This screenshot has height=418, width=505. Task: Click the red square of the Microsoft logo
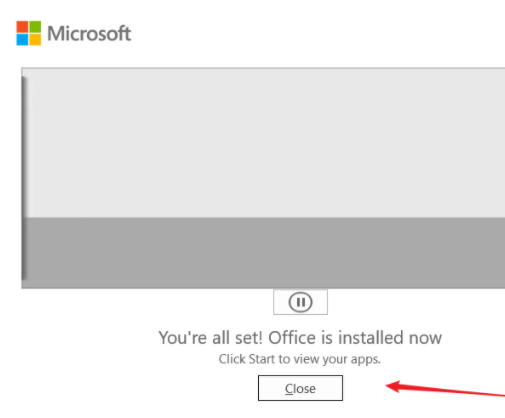pyautogui.click(x=22, y=26)
